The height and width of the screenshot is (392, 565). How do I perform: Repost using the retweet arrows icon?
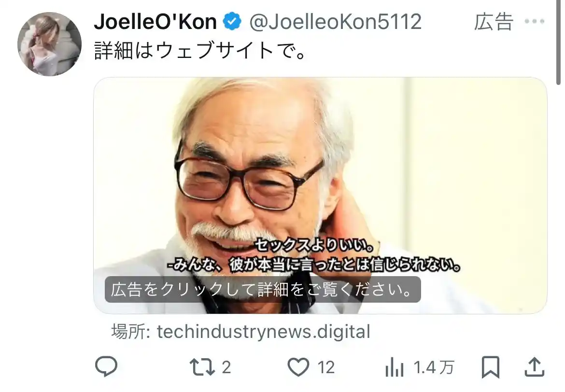click(x=202, y=367)
